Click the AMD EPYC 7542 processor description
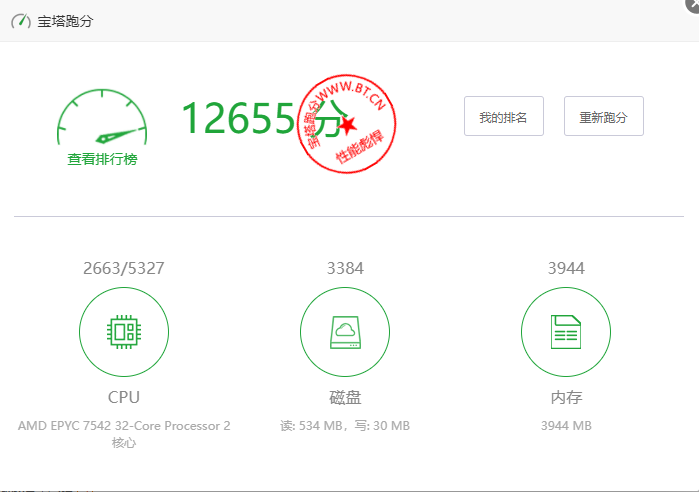The height and width of the screenshot is (492, 699). 124,434
